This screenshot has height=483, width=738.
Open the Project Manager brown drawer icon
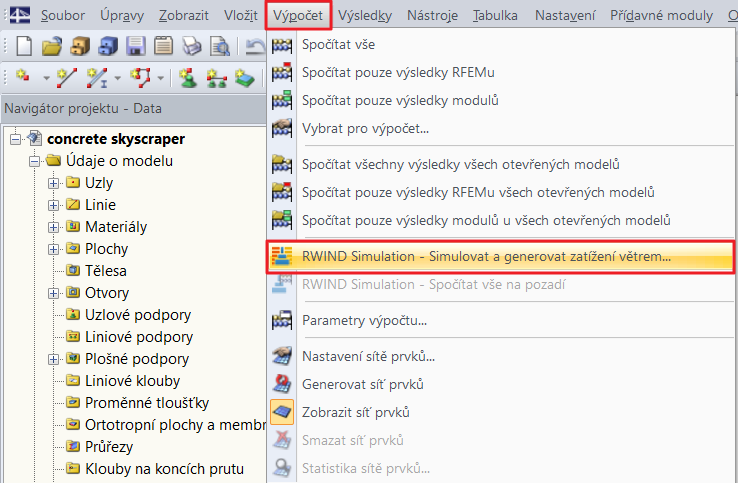point(80,46)
